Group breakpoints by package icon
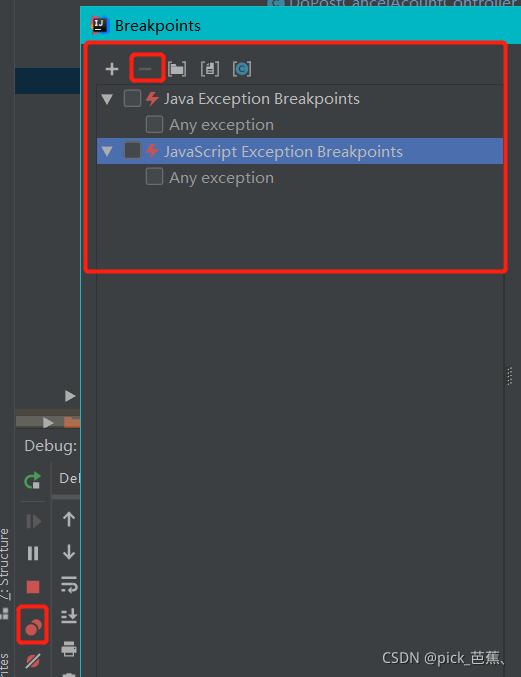The width and height of the screenshot is (521, 677). click(x=177, y=69)
